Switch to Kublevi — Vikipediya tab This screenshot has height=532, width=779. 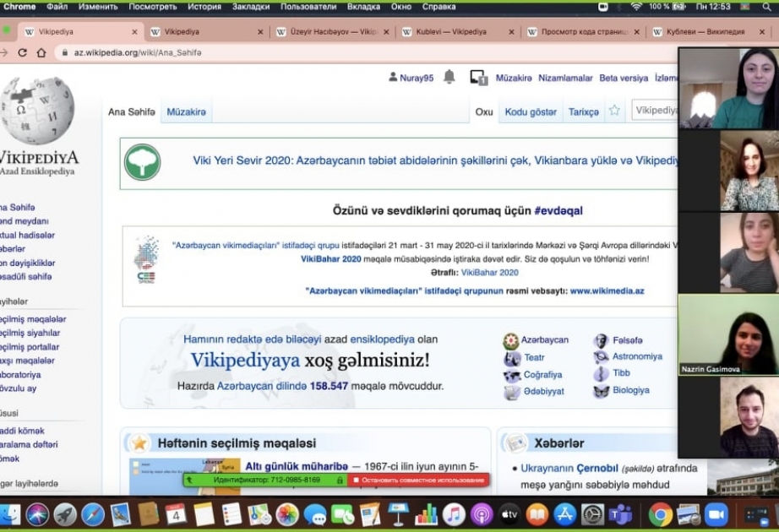[x=457, y=32]
